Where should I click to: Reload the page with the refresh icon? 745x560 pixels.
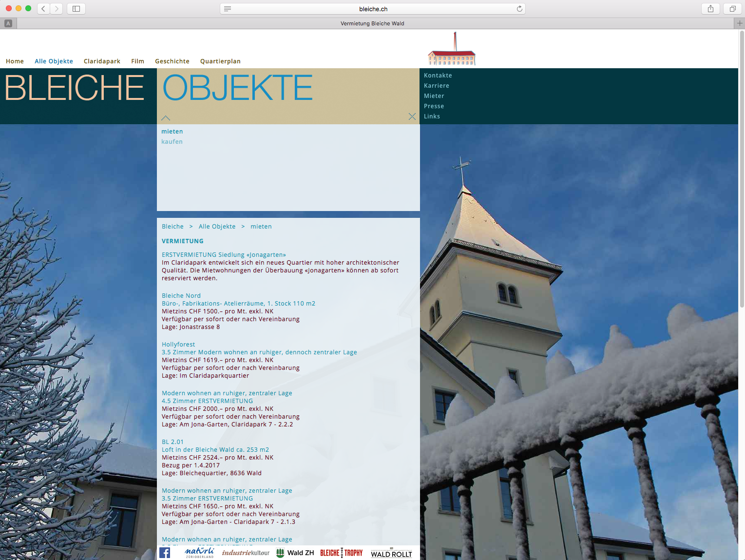point(519,9)
